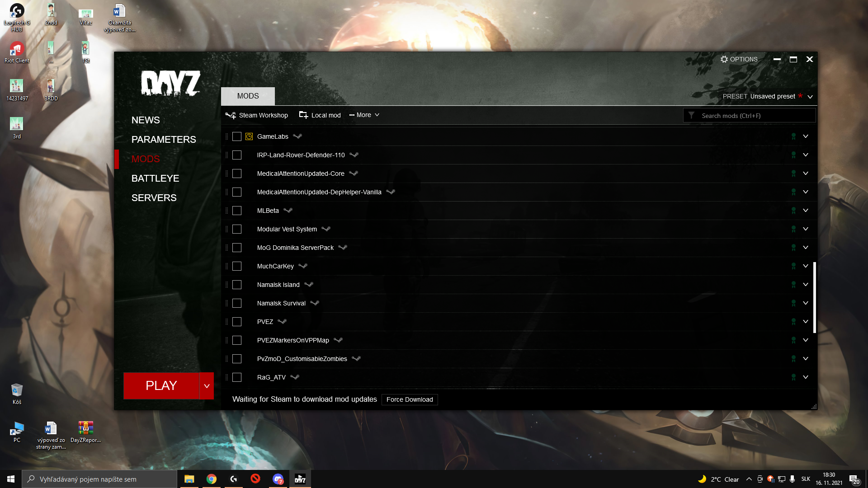The width and height of the screenshot is (868, 488).
Task: Click Force Download button
Action: 410,399
